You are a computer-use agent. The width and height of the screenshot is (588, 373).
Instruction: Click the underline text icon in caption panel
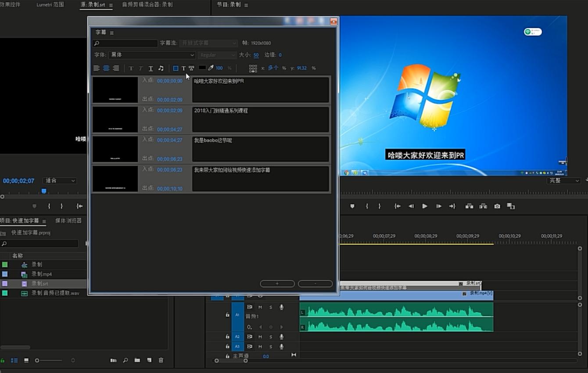[151, 68]
